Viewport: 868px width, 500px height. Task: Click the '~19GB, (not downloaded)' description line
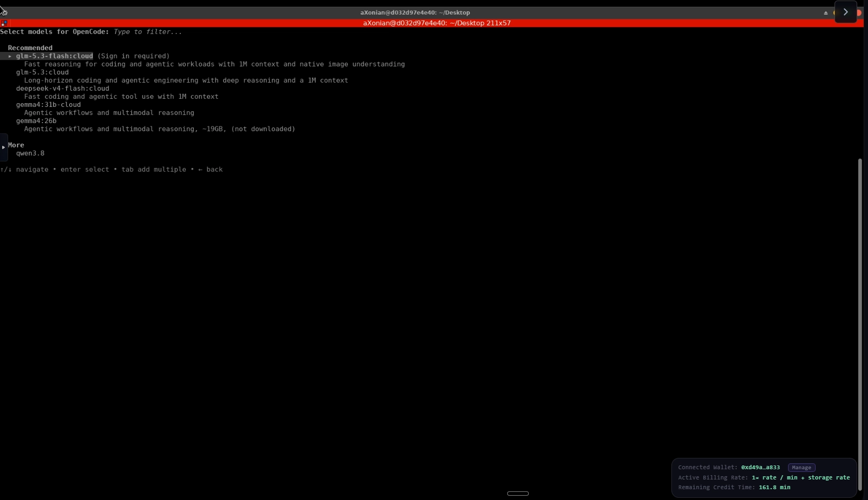(159, 129)
